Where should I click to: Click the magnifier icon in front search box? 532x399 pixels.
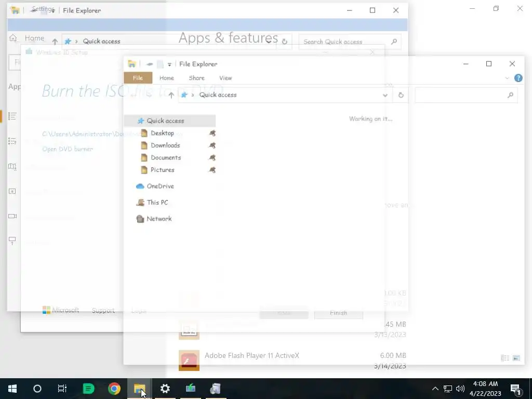(x=510, y=96)
